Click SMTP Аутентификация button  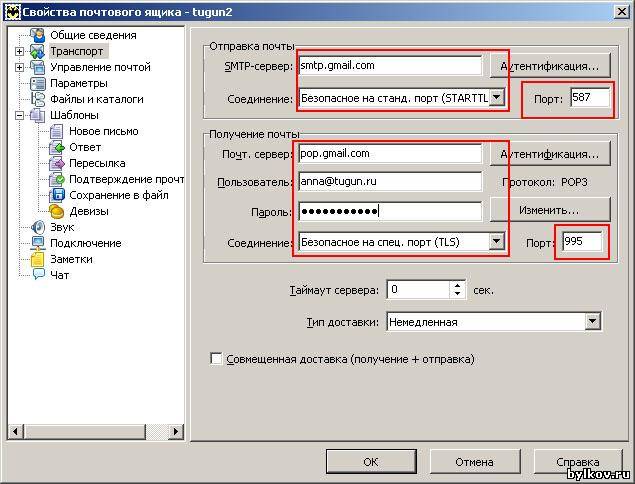pos(550,66)
